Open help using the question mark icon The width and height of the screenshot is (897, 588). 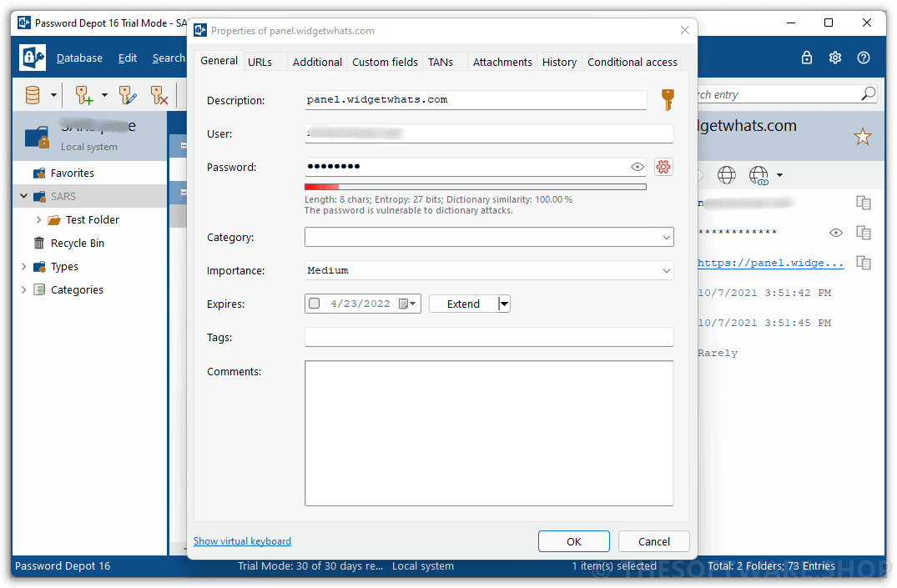tap(864, 58)
